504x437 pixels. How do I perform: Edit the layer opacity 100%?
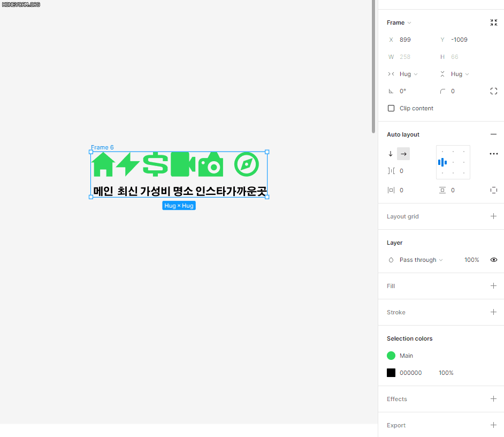(471, 260)
